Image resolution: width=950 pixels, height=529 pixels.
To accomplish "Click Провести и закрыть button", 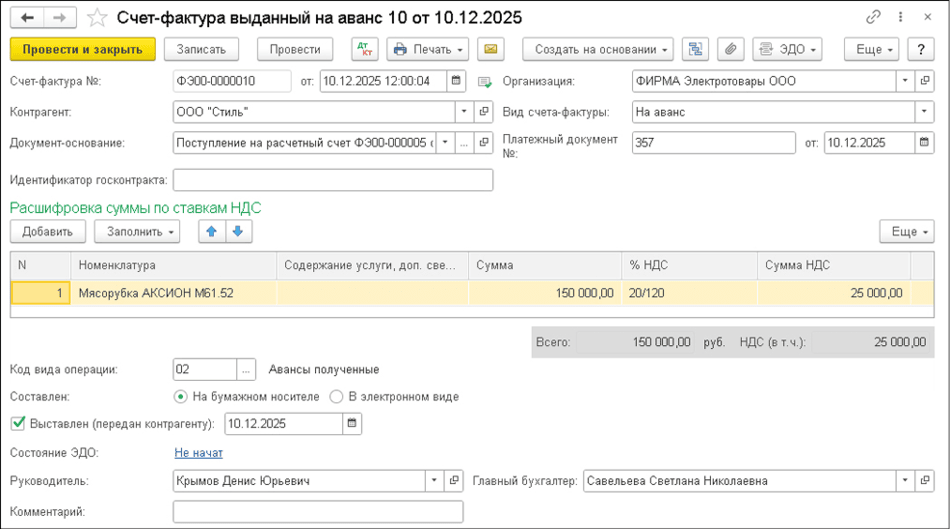I will coord(83,49).
